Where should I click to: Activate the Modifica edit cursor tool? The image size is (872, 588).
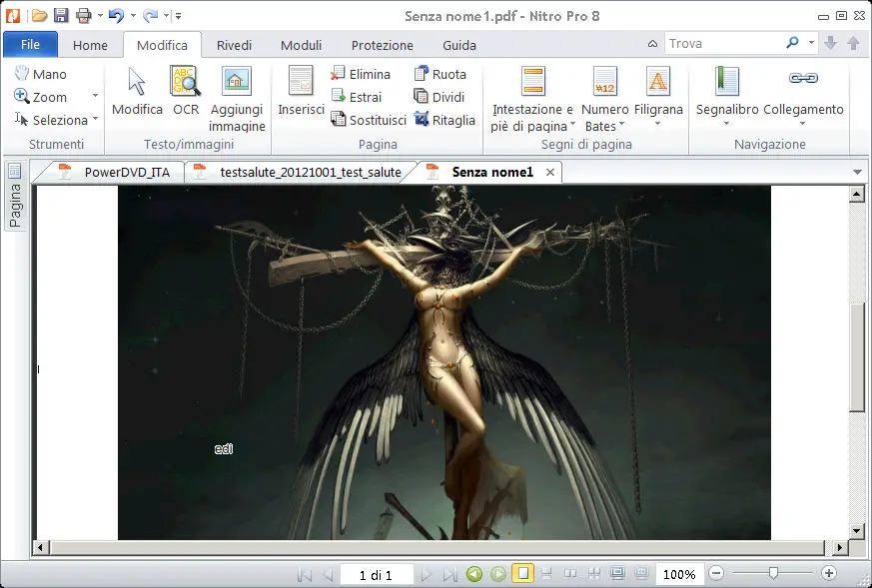[137, 91]
